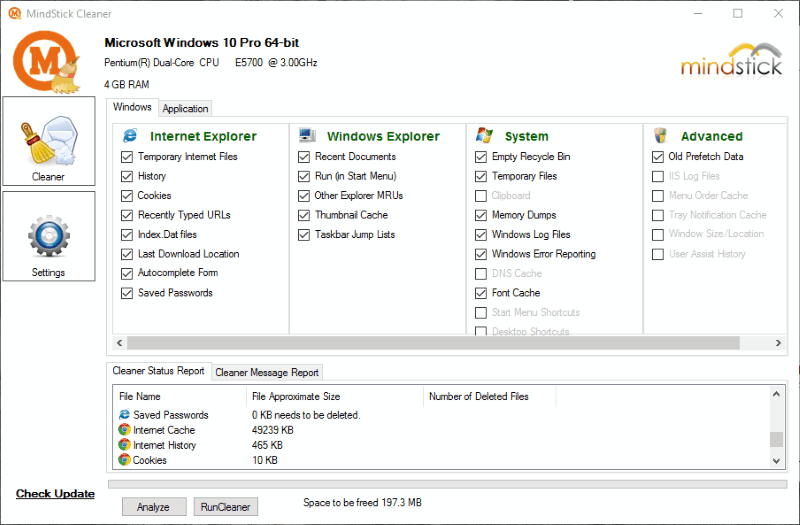Screen dimensions: 800x525
Task: Click Number of Deleted Files header
Action: (489, 396)
